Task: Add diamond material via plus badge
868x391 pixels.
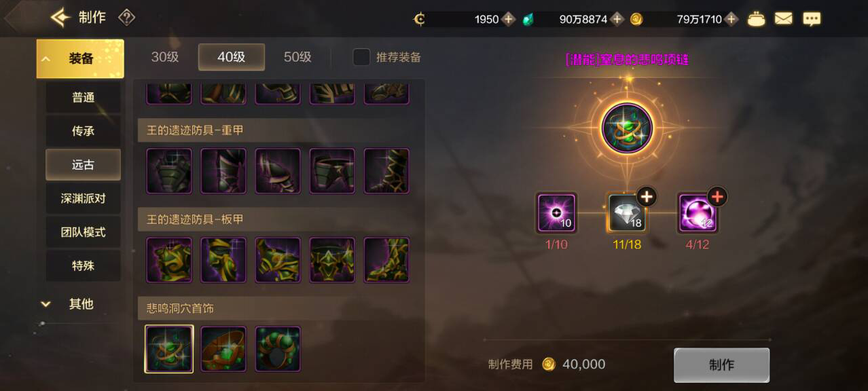Action: [x=646, y=197]
